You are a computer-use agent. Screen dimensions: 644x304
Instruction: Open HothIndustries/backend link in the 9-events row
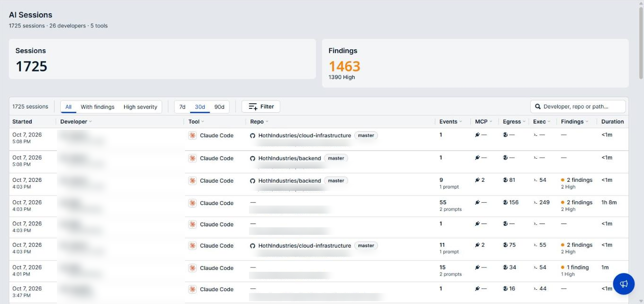click(289, 181)
